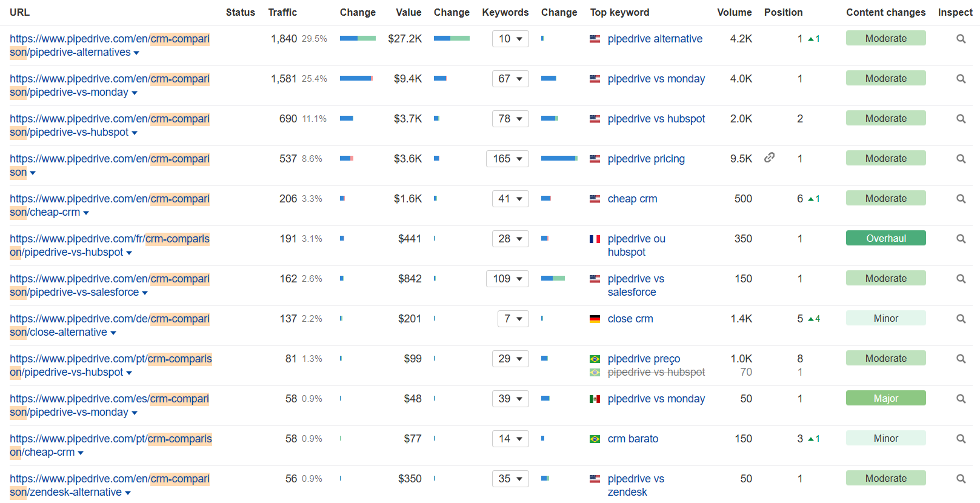Open the fr pipedrive-vs-hubspot URL link

(110, 245)
